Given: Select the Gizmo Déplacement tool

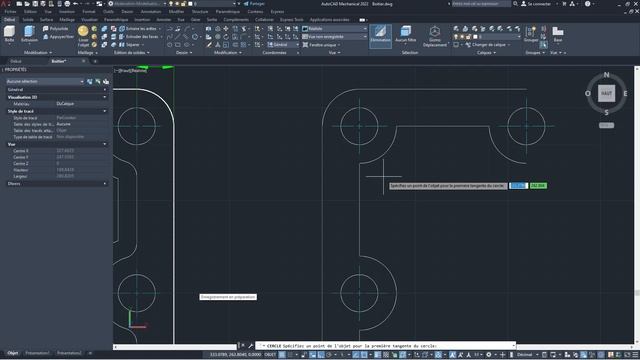Looking at the screenshot, I should click(435, 36).
